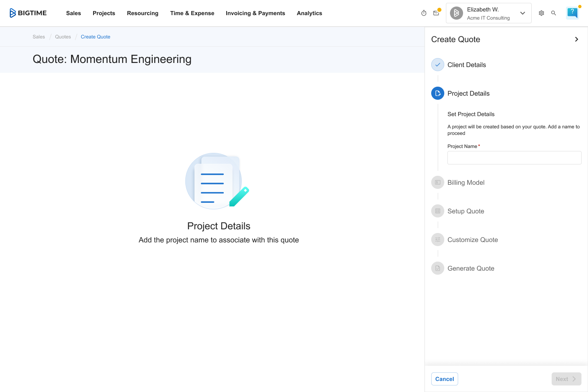The width and height of the screenshot is (588, 392).
Task: Click the Generate Quote step icon
Action: tap(438, 268)
